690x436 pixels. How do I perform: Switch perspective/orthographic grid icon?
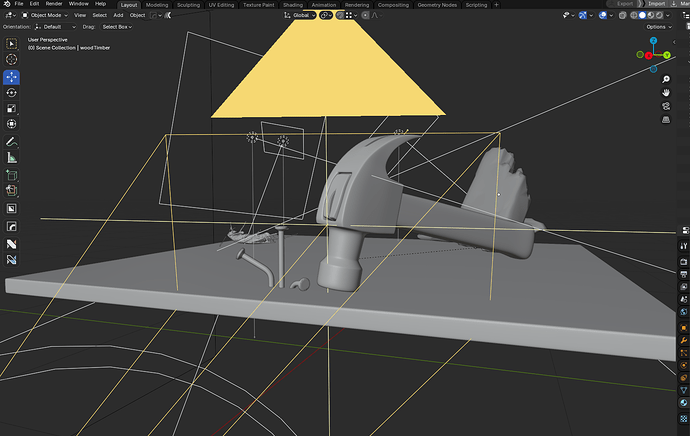pos(666,120)
